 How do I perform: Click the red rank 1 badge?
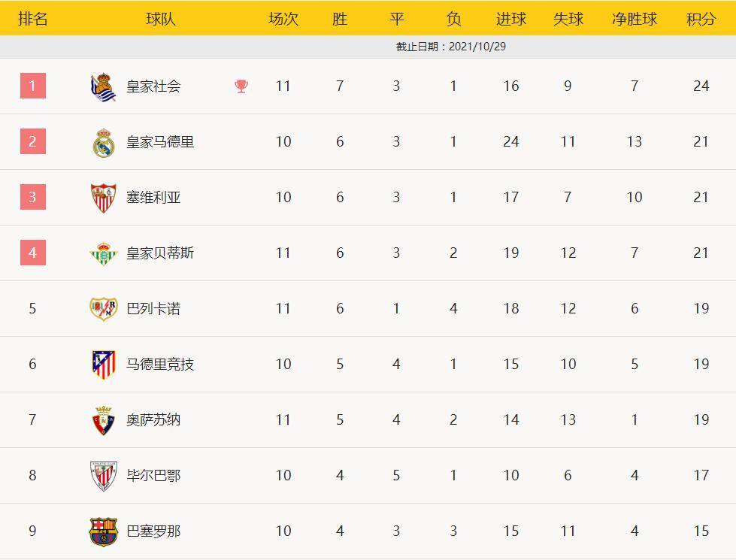pyautogui.click(x=32, y=86)
